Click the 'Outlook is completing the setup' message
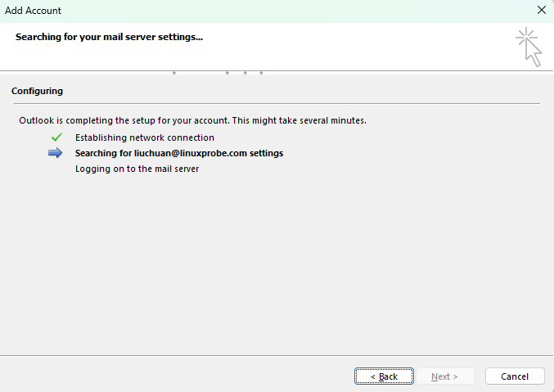 (192, 120)
